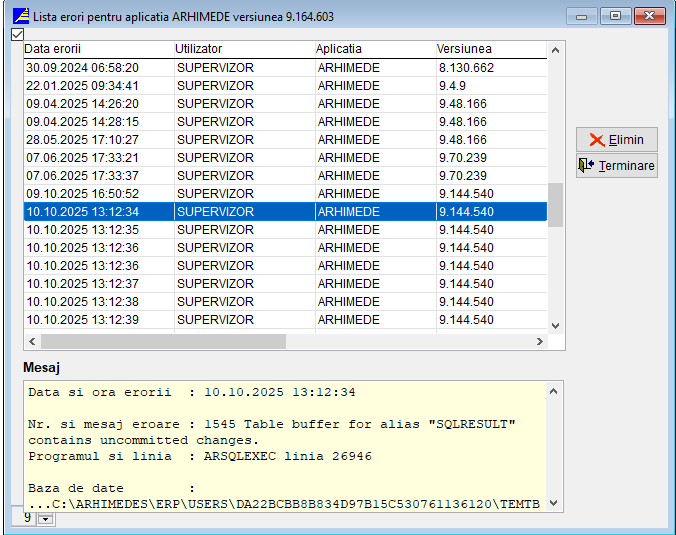This screenshot has width=676, height=535.
Task: Maximize the Lista erori window
Action: pos(615,17)
